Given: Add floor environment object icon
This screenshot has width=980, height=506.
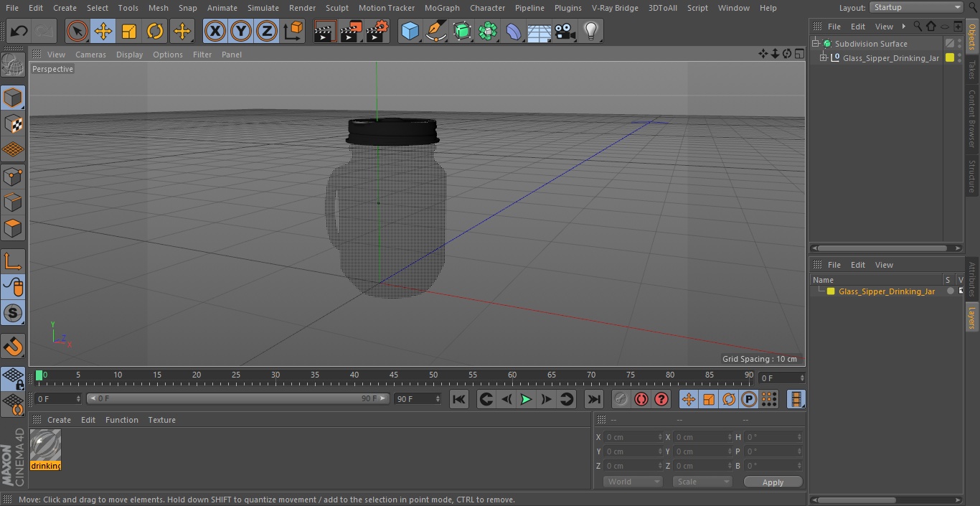Looking at the screenshot, I should (x=540, y=31).
